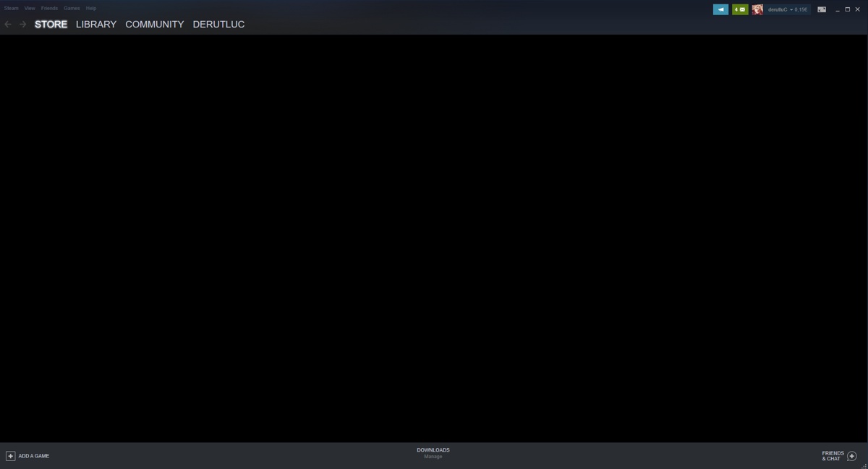868x469 pixels.
Task: Open Friends & Chat plus icon
Action: (x=852, y=456)
